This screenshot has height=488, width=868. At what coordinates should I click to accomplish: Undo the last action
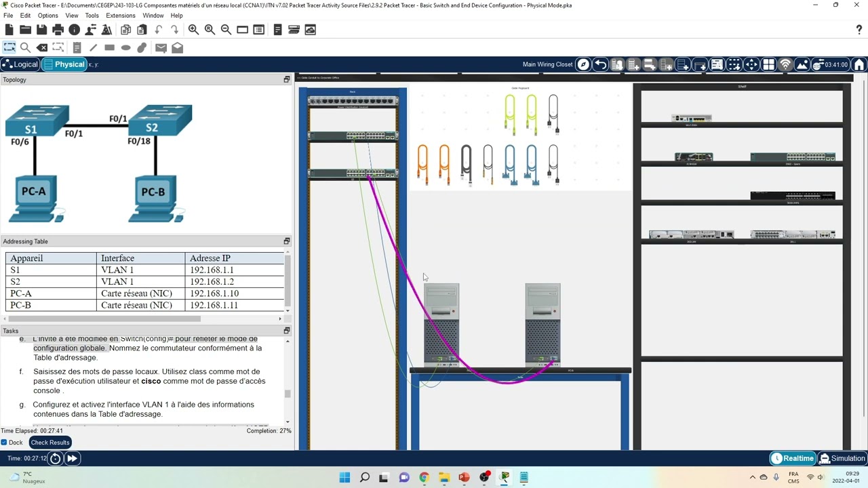158,30
